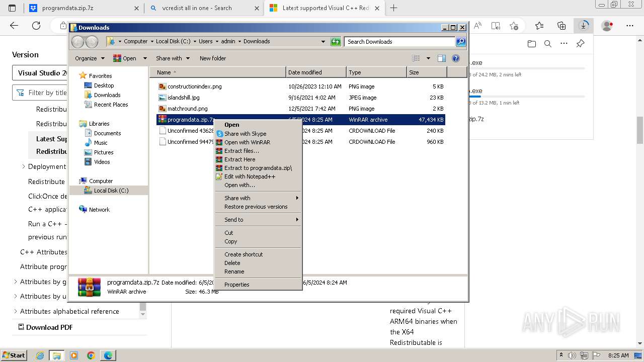
Task: Click the search magnifier in Downloads window
Action: point(460,42)
